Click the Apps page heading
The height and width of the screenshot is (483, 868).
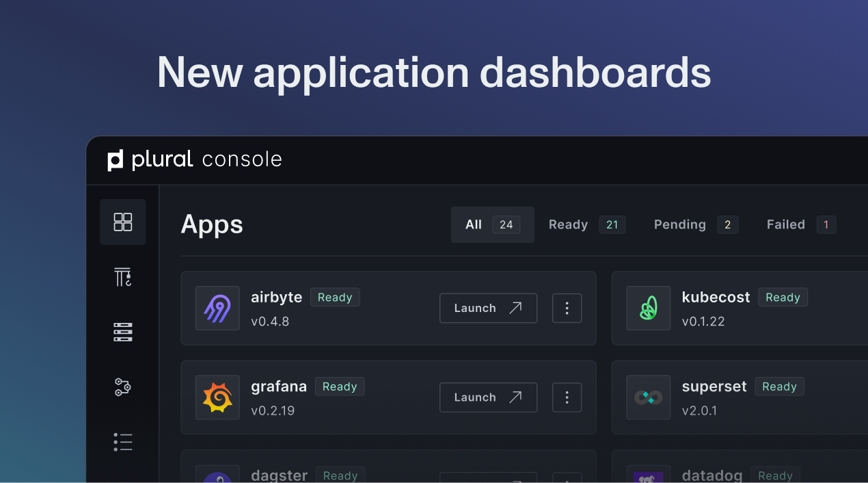pyautogui.click(x=212, y=224)
